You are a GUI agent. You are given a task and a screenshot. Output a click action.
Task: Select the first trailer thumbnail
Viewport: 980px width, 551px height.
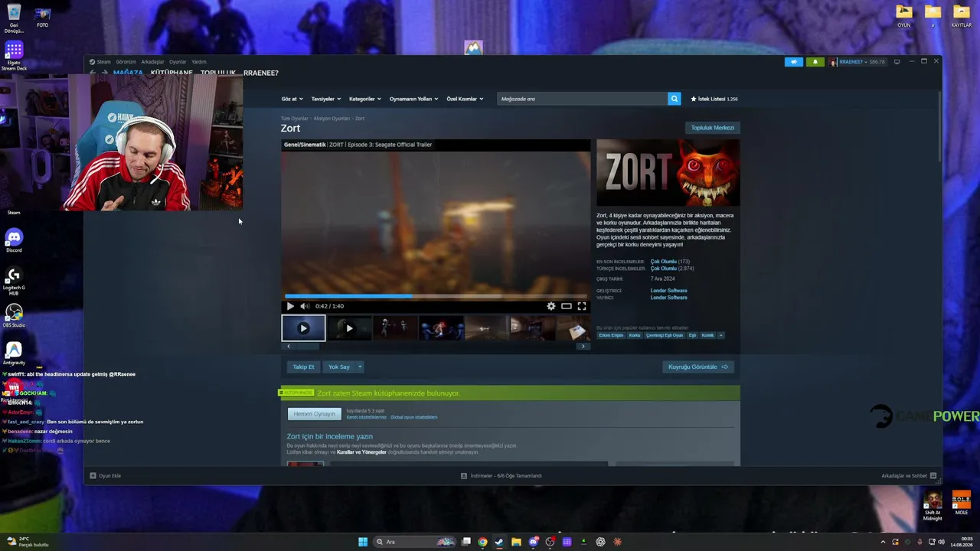tap(303, 328)
